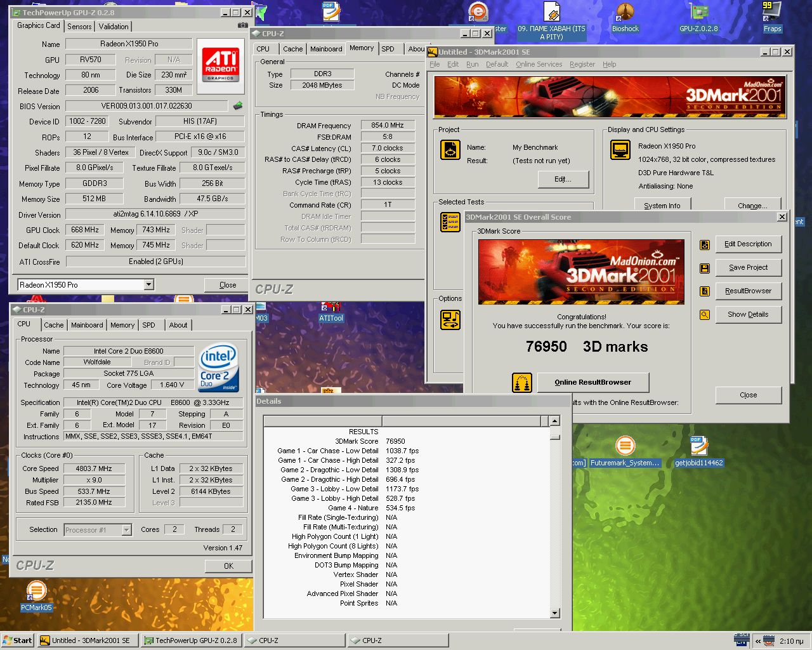This screenshot has height=650, width=812.
Task: Open the Graphics Card tab in GPU-Z
Action: (39, 25)
